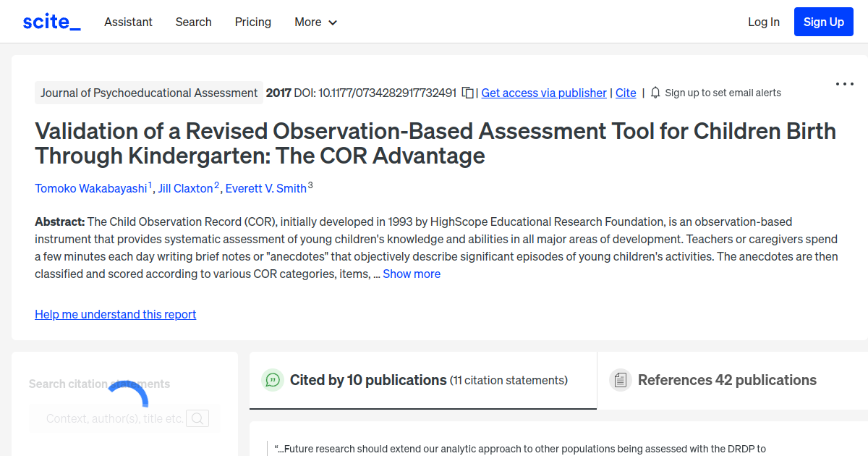Switch to the Cited by 10 publications tab
Screen dimensions: 868x456
coord(368,379)
